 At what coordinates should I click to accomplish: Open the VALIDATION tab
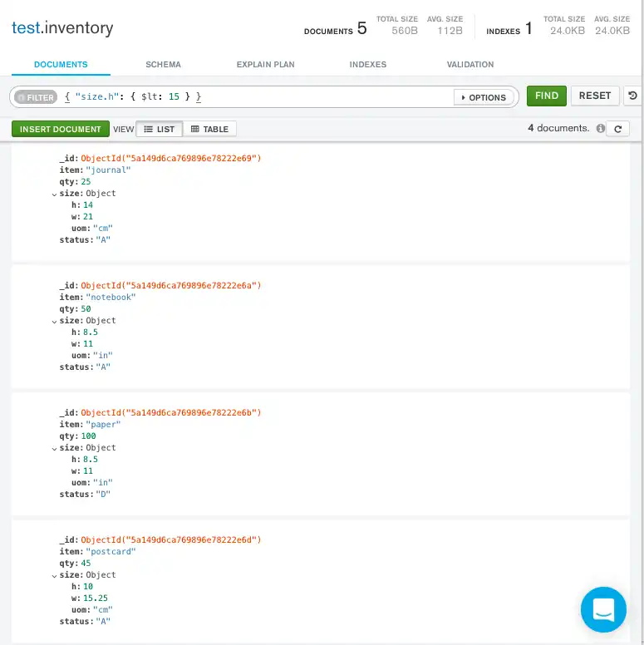click(470, 65)
